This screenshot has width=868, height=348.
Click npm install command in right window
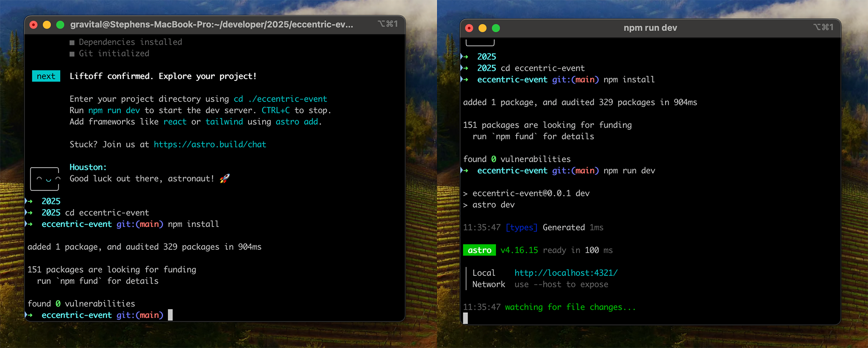(x=629, y=79)
